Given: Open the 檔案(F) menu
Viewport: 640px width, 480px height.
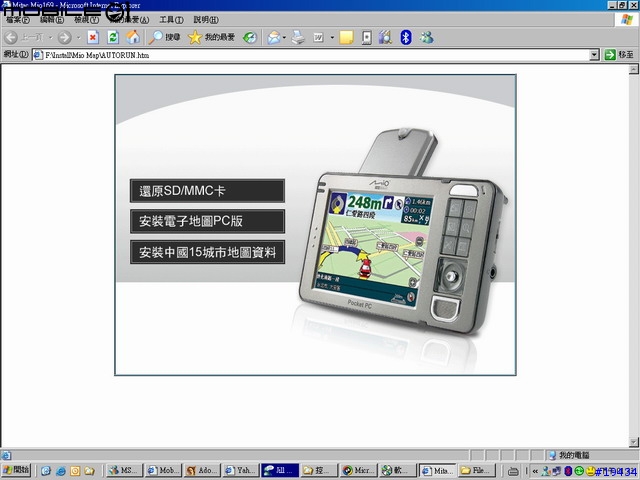Looking at the screenshot, I should click(18, 20).
